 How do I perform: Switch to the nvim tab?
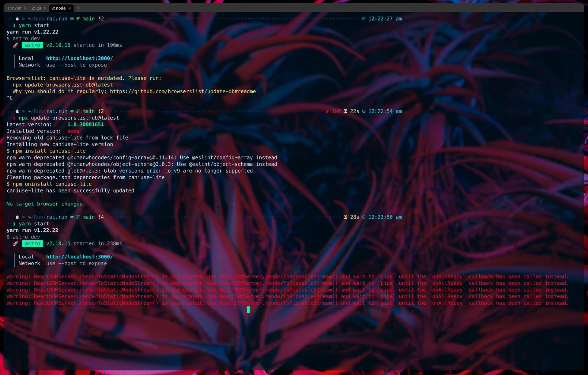point(14,8)
